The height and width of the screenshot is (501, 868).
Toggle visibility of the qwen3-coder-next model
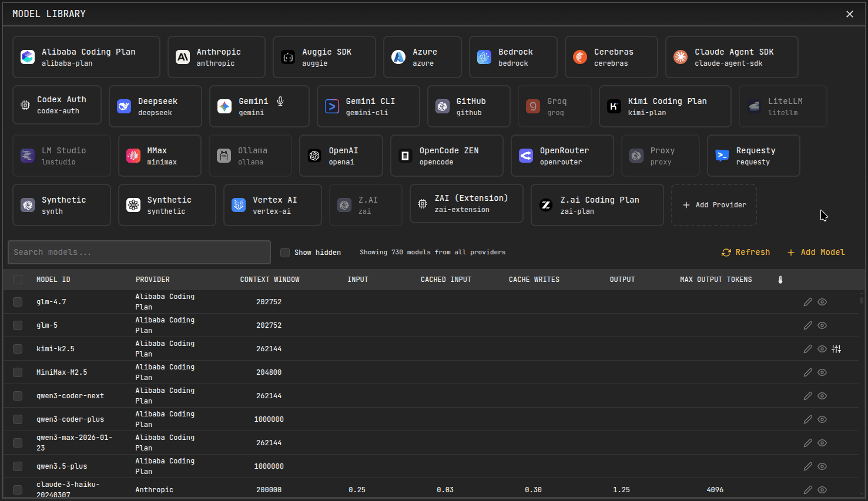click(x=822, y=396)
